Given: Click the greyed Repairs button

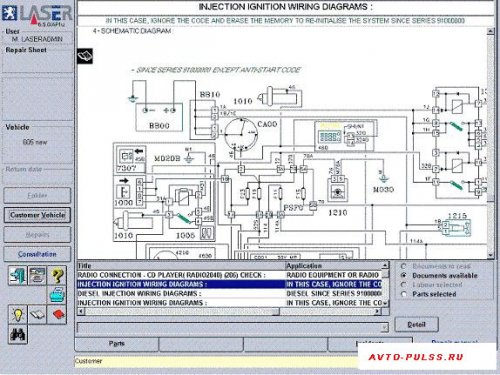Looking at the screenshot, I should click(37, 235).
